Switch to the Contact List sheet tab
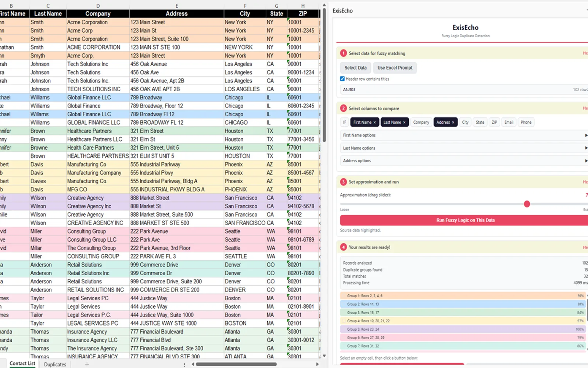Viewport: 588px width, 368px height. (22, 364)
